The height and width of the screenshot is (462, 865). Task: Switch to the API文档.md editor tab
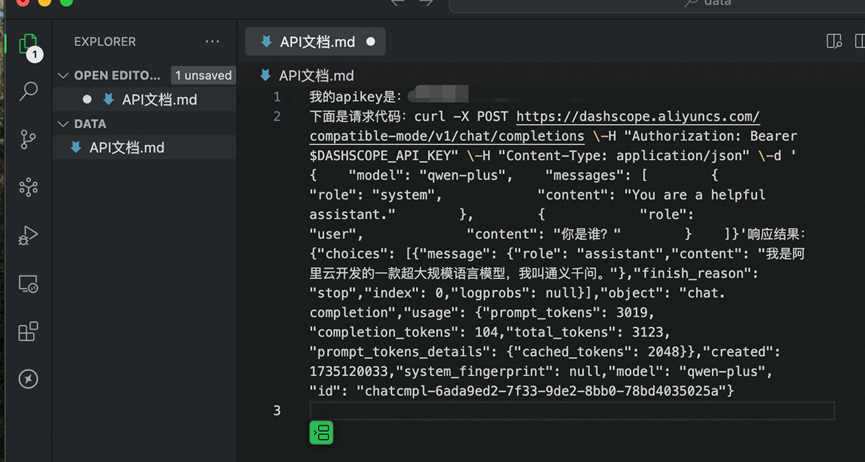[315, 41]
